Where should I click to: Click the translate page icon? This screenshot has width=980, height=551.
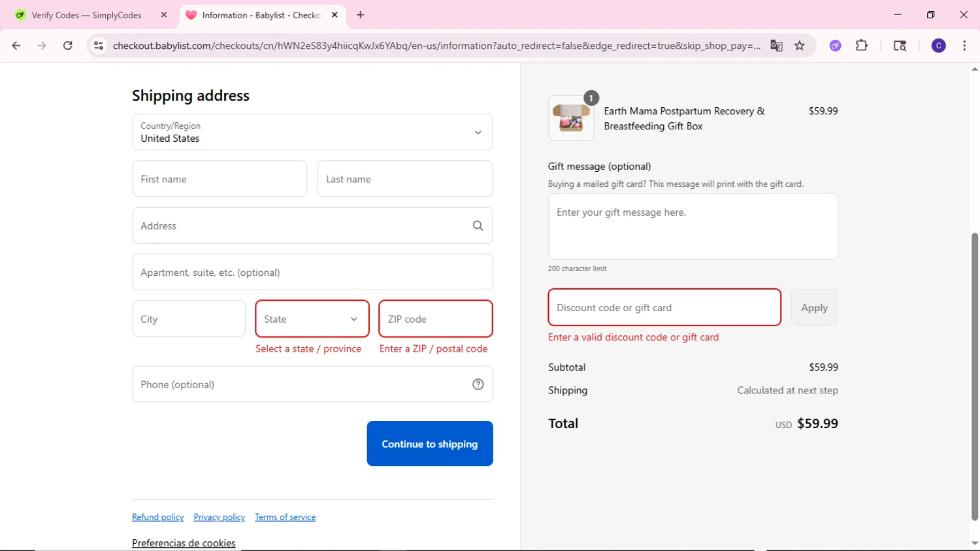776,46
